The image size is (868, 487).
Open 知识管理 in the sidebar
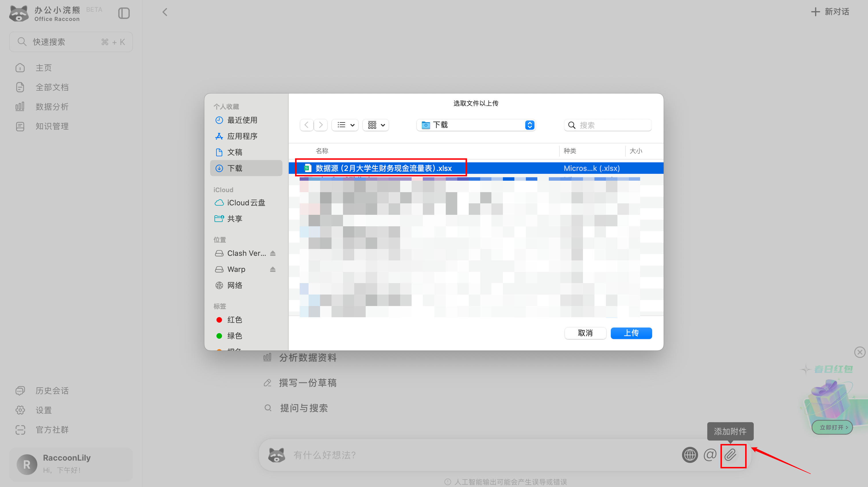[x=52, y=126]
